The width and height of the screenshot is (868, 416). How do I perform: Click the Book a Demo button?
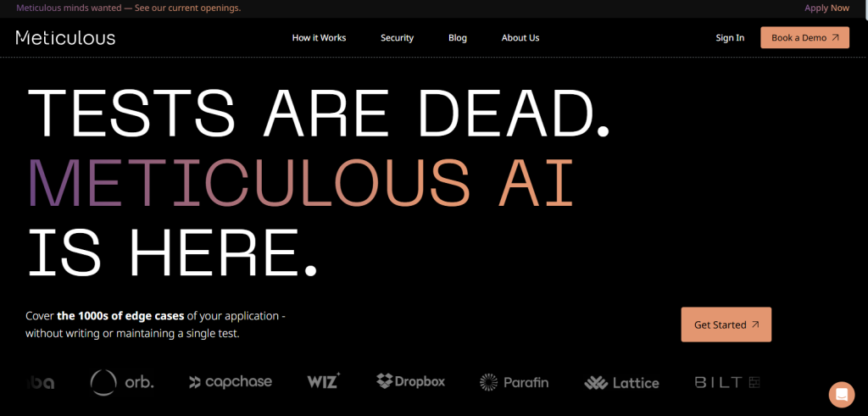tap(804, 37)
